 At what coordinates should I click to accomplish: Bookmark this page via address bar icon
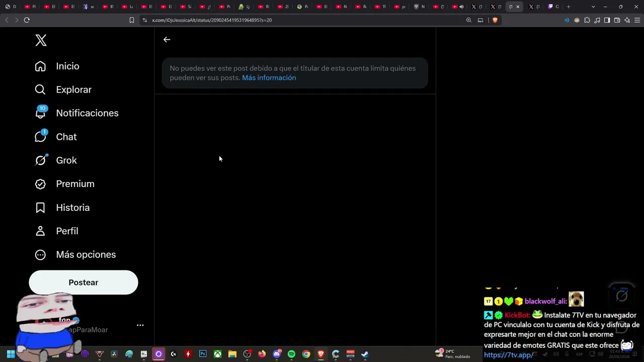pyautogui.click(x=132, y=20)
